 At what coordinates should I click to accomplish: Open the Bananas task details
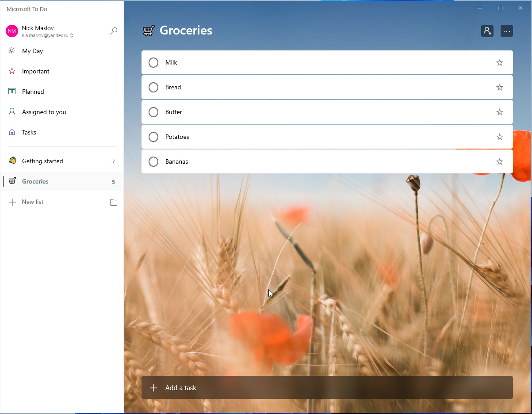(327, 161)
